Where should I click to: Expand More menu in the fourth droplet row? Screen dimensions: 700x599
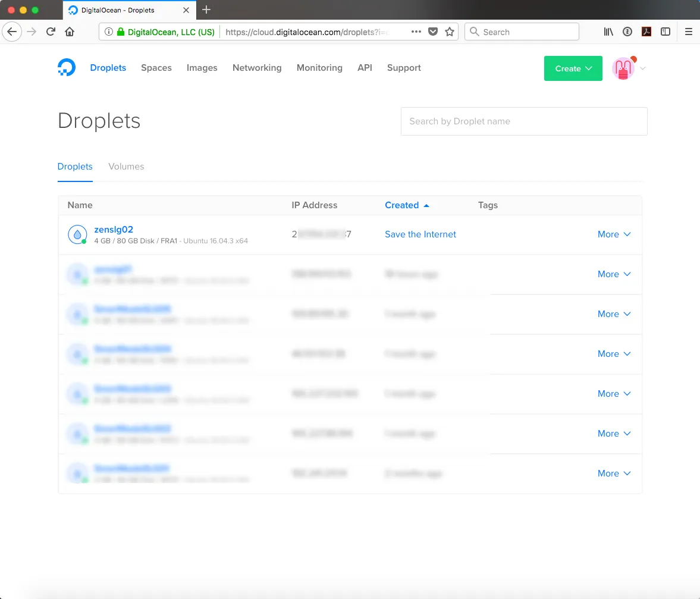(614, 353)
